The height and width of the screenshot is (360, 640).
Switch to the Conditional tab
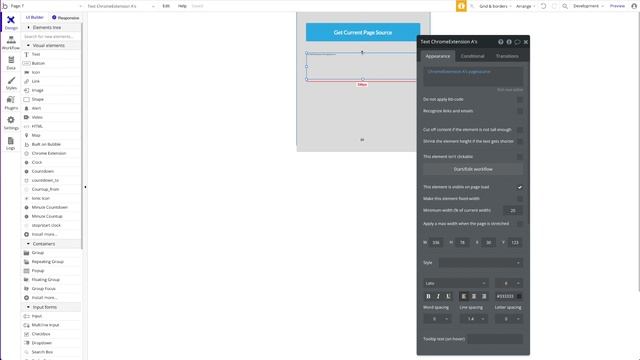(x=472, y=56)
